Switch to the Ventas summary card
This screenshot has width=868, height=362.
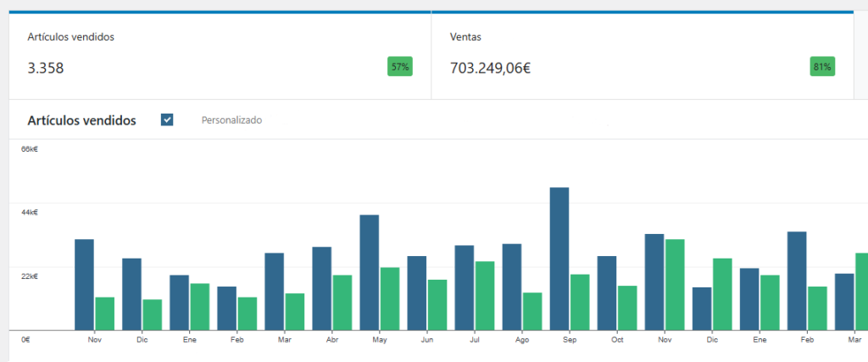pos(642,55)
